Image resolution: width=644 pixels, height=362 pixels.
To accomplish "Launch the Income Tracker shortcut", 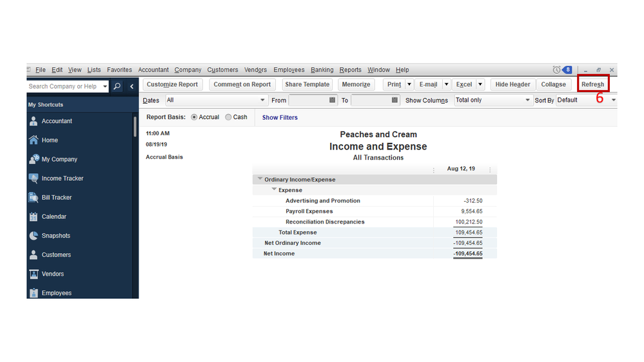I will [x=63, y=178].
